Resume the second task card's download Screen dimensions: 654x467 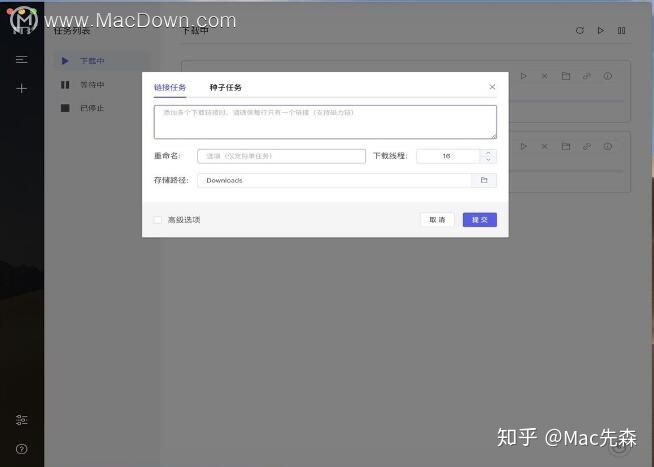point(524,146)
